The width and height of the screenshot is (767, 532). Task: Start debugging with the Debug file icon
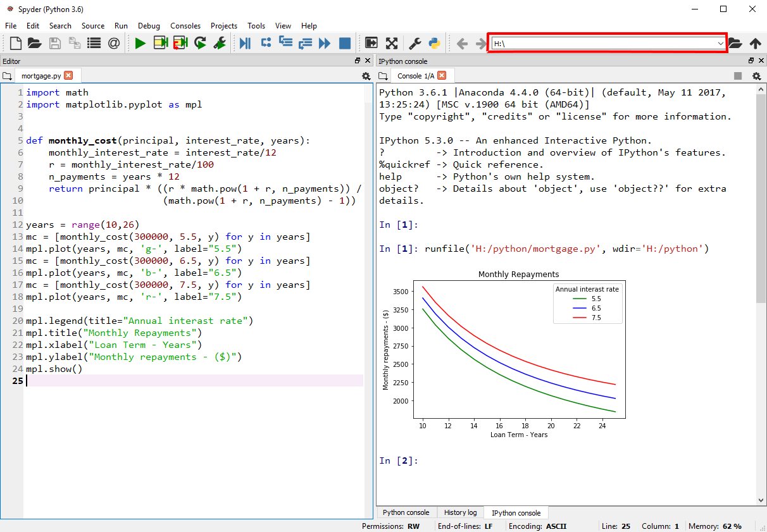click(x=246, y=43)
